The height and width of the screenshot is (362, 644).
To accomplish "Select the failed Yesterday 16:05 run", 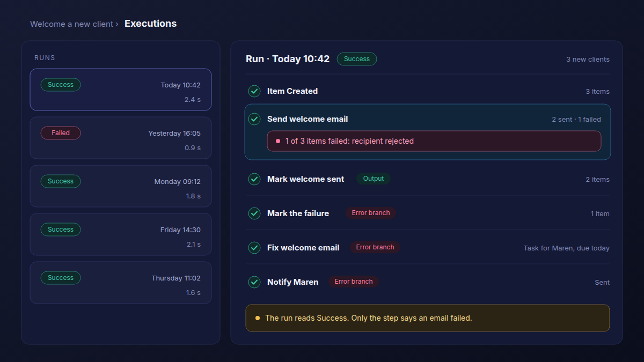I will (121, 138).
